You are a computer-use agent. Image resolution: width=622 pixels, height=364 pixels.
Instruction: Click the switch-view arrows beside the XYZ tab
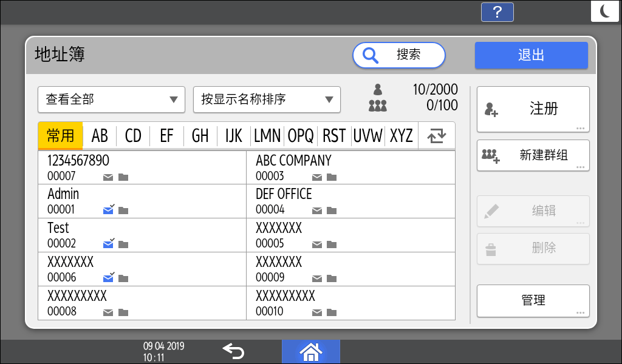437,135
